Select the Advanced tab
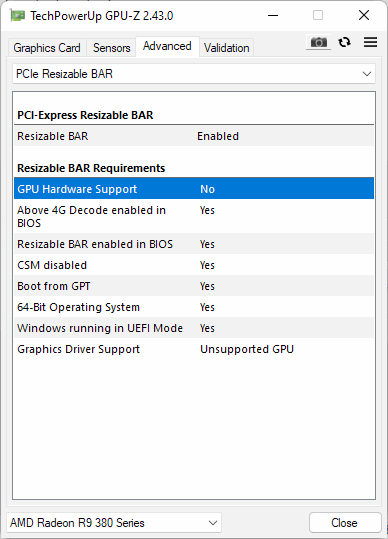The height and width of the screenshot is (539, 388). (x=167, y=46)
